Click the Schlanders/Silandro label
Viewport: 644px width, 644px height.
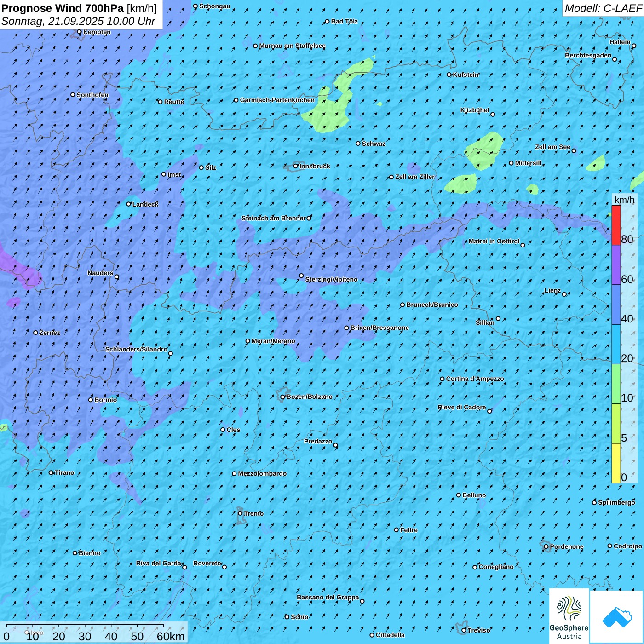pyautogui.click(x=136, y=349)
